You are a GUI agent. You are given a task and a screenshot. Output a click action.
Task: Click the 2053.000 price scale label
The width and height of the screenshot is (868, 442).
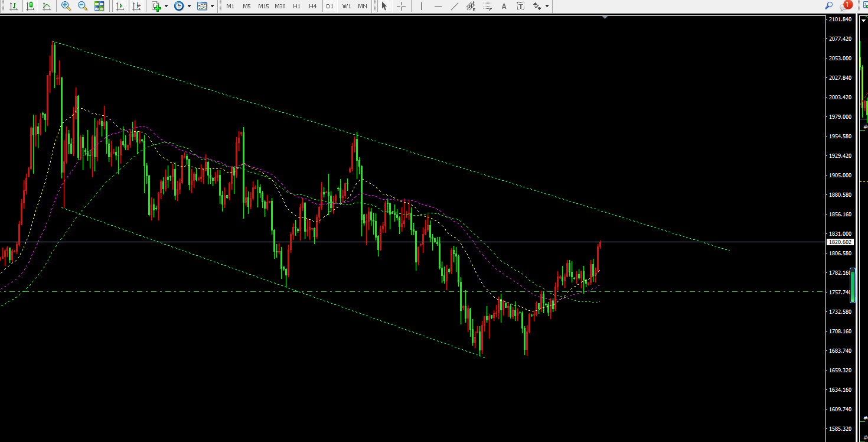[x=840, y=58]
